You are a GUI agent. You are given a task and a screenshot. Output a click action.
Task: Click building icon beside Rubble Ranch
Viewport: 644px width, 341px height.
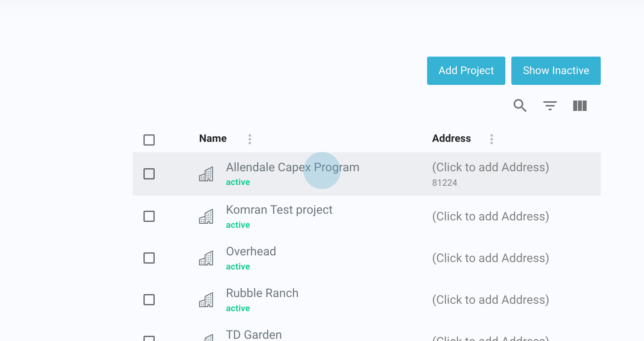(206, 300)
